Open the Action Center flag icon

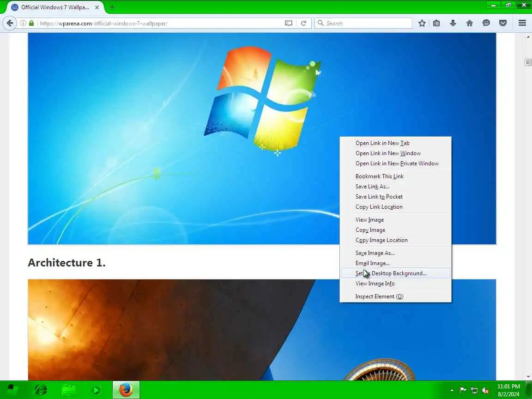pos(463,390)
